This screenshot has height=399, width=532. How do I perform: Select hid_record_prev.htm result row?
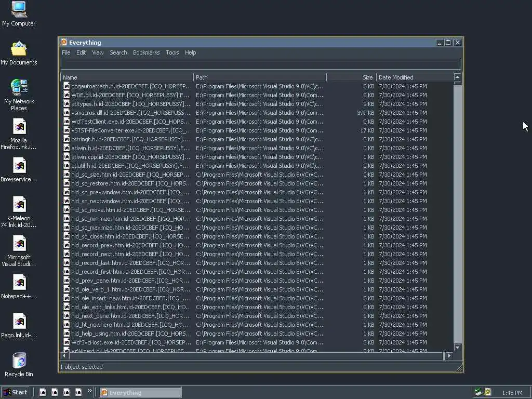tap(257, 245)
